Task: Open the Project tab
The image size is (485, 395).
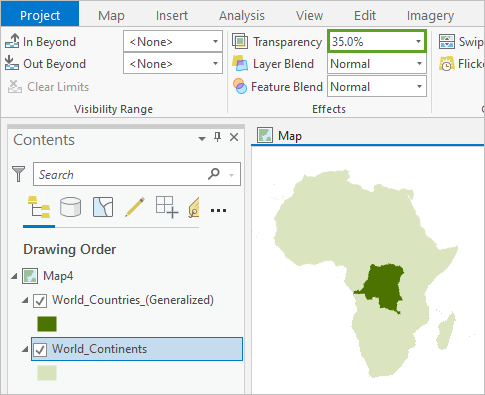Action: (x=40, y=15)
